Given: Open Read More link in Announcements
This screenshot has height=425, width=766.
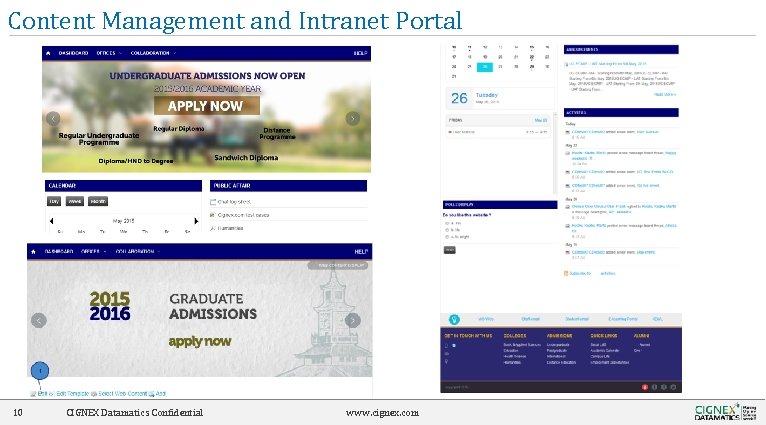Looking at the screenshot, I should [665, 94].
